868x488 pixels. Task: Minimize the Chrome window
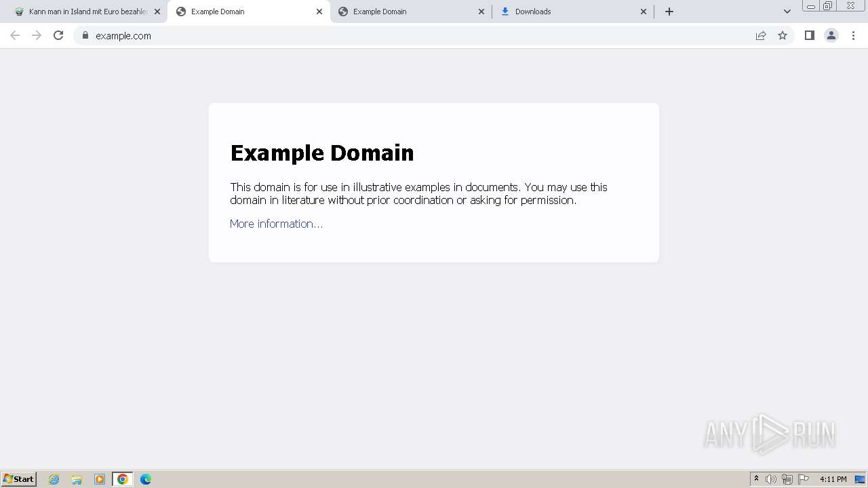[x=811, y=6]
